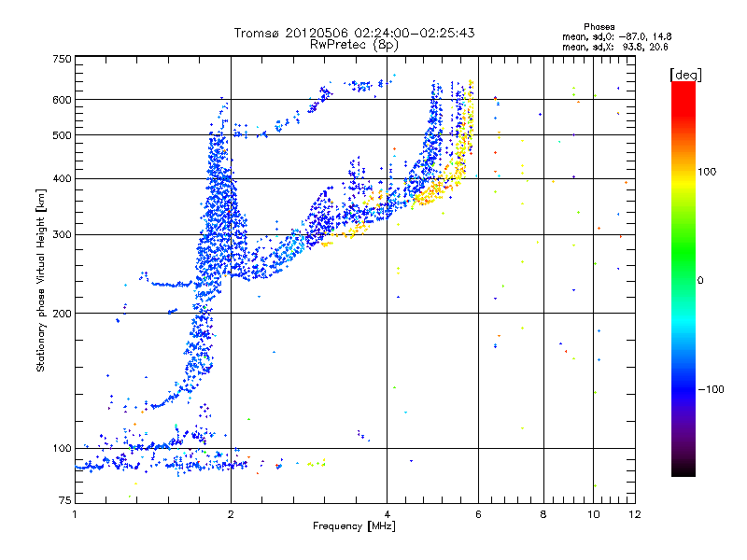Click the '[deg]' colorbar unit label

685,75
